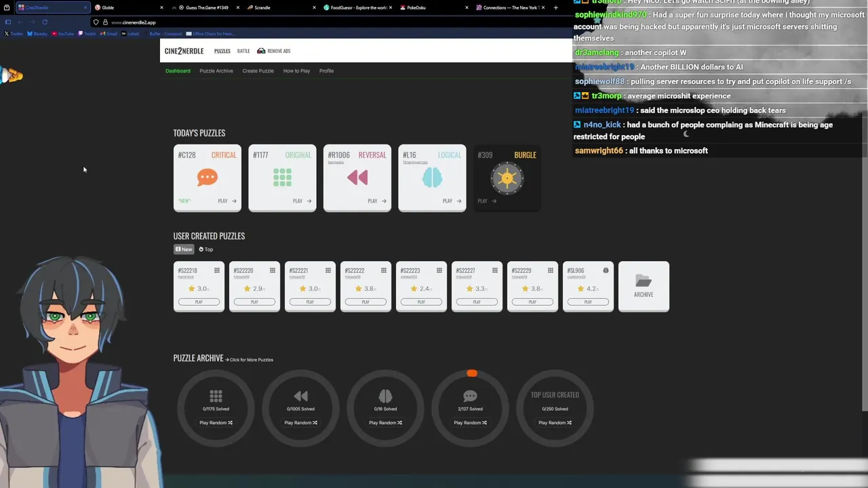Open the Twitch bookmark
The height and width of the screenshot is (488, 868).
tap(87, 33)
